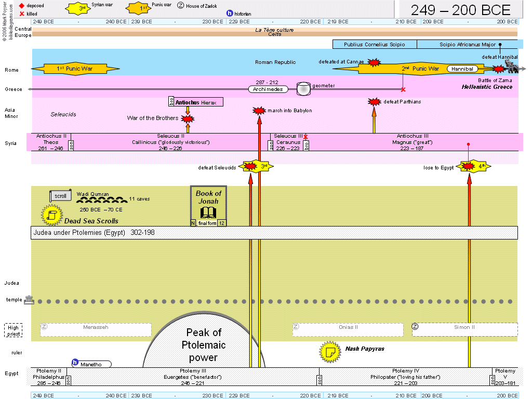Select the 1st Punic War banner in Rome row
This screenshot has height=399, width=532.
76,69
